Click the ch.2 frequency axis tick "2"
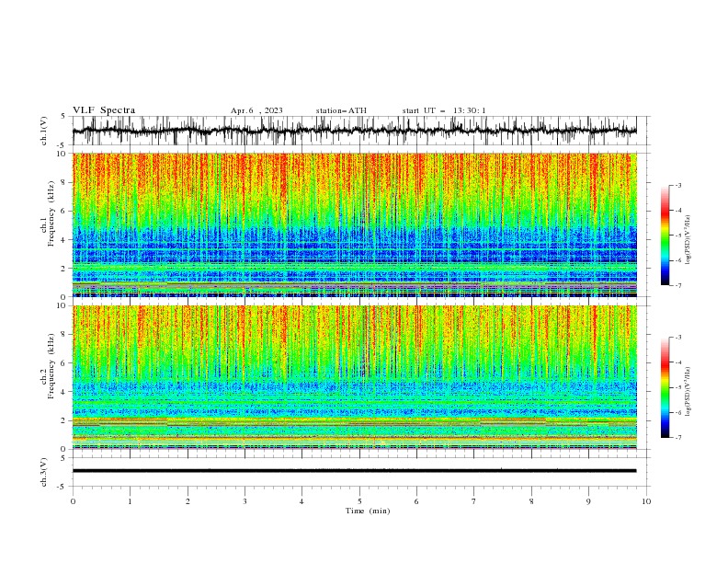The height and width of the screenshot is (563, 728). (x=64, y=420)
